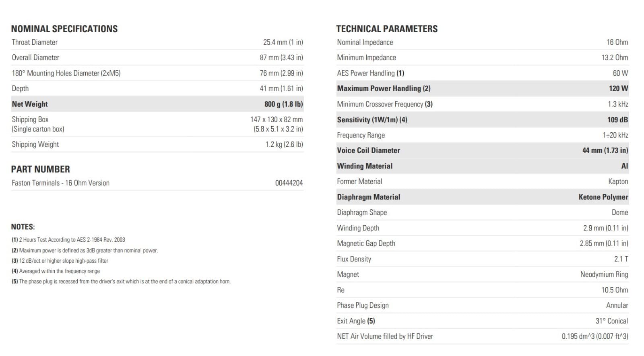The image size is (644, 356).
Task: Select the part number 00444204
Action: (x=289, y=183)
